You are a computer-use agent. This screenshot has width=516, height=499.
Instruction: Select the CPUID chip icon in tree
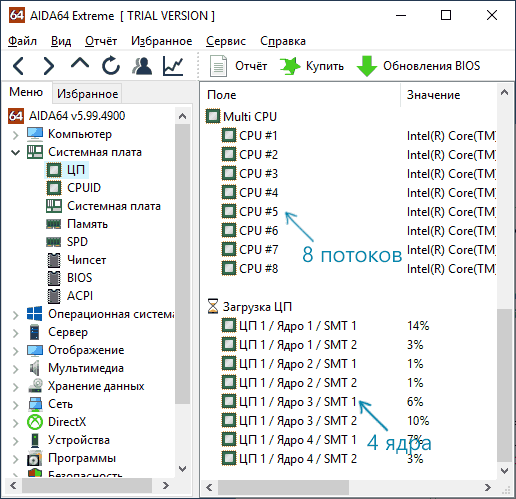pos(54,188)
